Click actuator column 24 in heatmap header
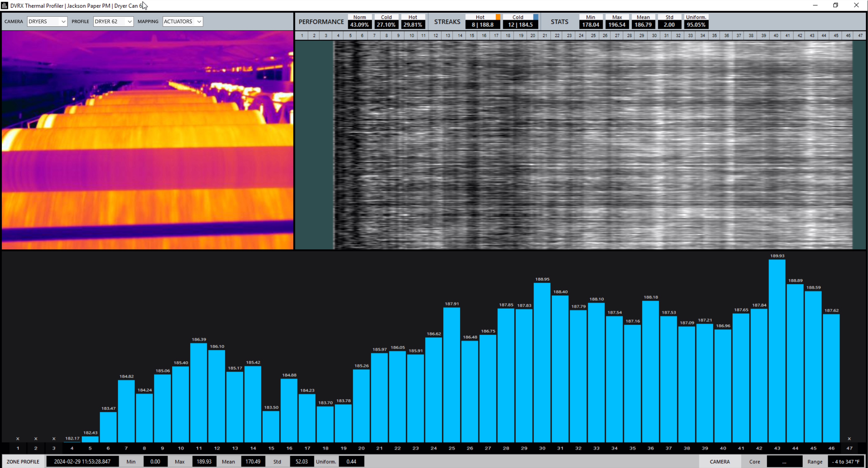Screen dimensions: 868x468 (x=581, y=35)
